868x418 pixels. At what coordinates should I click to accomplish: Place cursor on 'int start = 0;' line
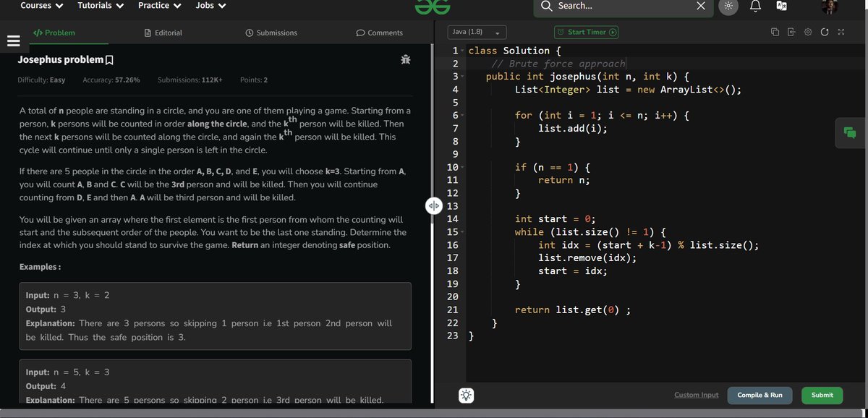(556, 219)
